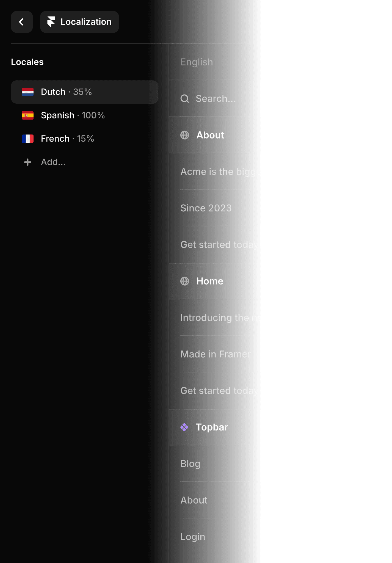Screen dimensions: 392x563
Task: Select the Topbar group header
Action: 212,427
